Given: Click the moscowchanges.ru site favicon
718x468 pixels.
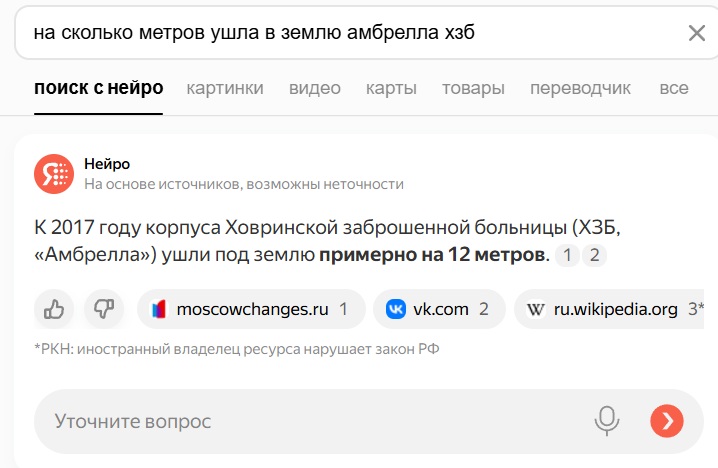Looking at the screenshot, I should (158, 309).
